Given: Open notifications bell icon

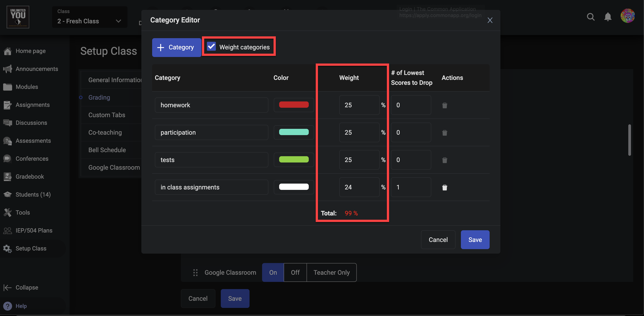Looking at the screenshot, I should tap(608, 17).
